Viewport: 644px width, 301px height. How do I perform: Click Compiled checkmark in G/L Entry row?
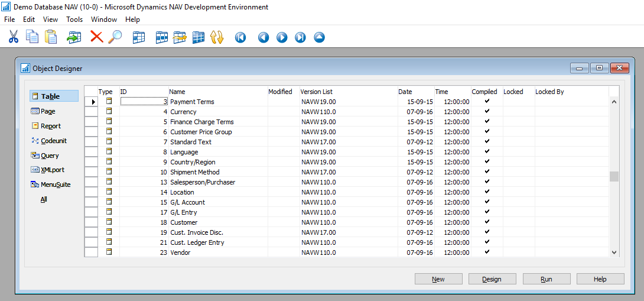point(487,211)
